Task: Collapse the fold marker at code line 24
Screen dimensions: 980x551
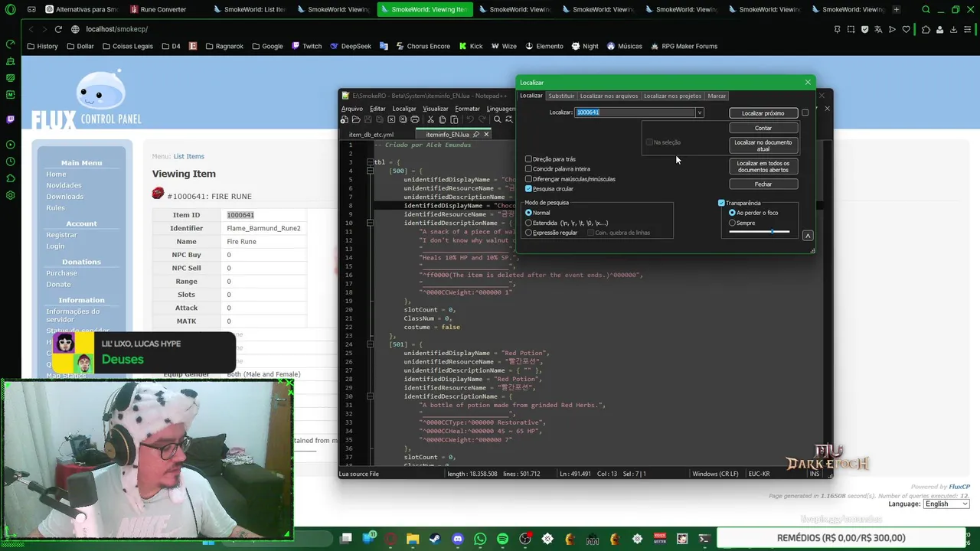Action: pos(370,344)
